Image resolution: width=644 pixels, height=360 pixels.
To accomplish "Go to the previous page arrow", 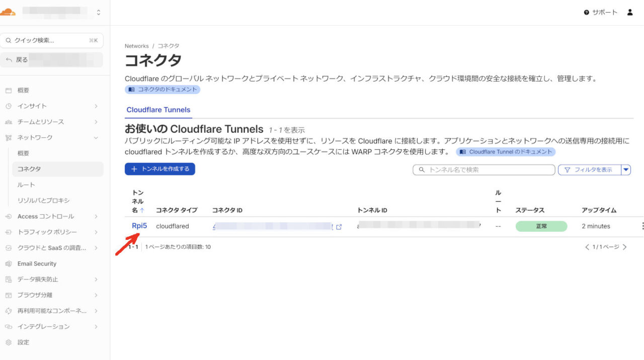I will (587, 247).
